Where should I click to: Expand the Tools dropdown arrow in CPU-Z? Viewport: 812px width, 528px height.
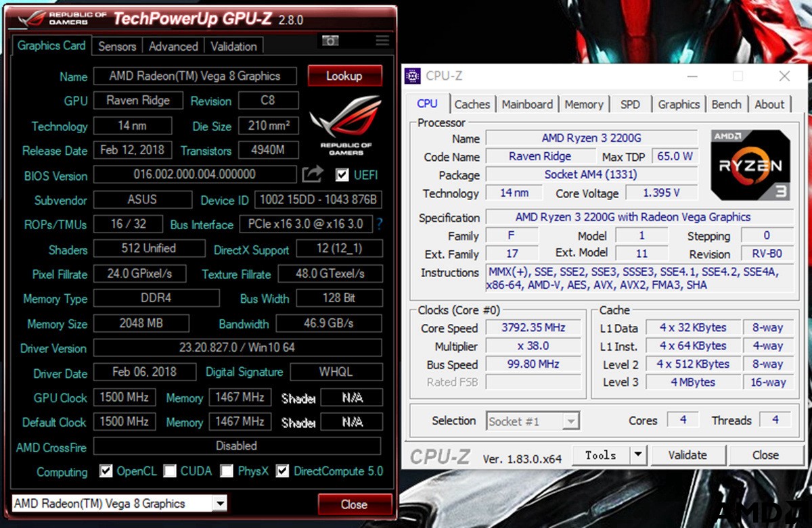pyautogui.click(x=638, y=455)
